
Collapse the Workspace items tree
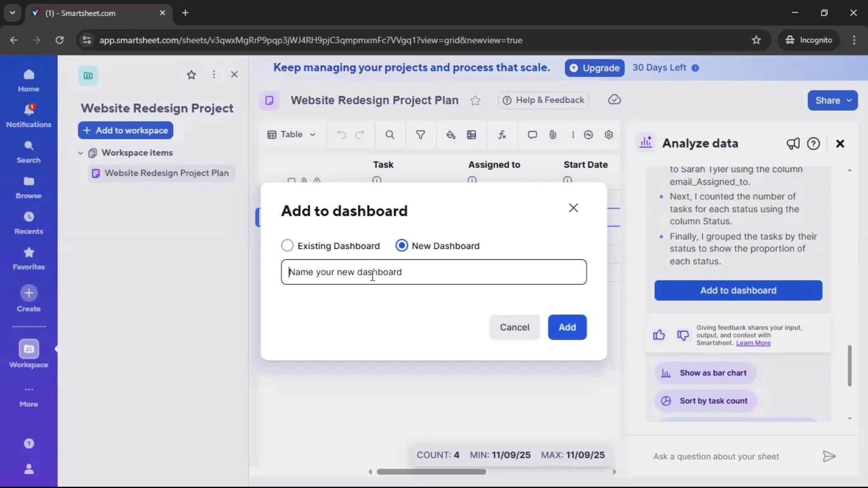click(80, 153)
